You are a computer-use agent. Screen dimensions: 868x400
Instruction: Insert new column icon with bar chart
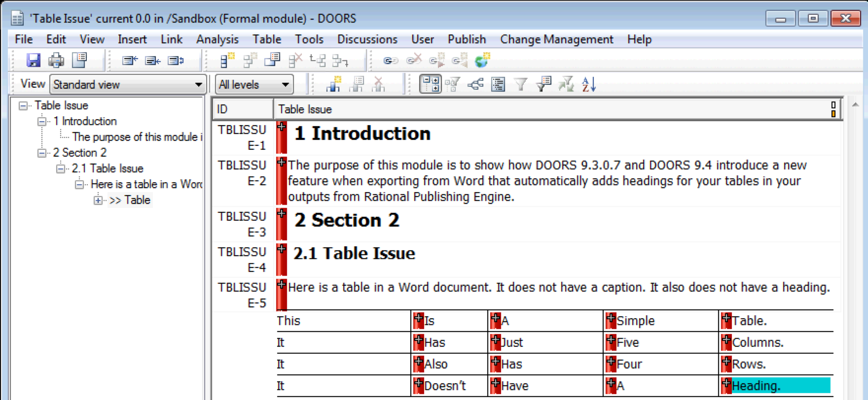click(334, 84)
